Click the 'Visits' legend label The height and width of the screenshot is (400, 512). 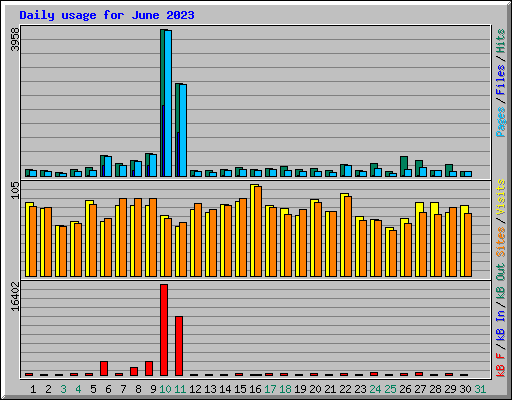point(500,197)
